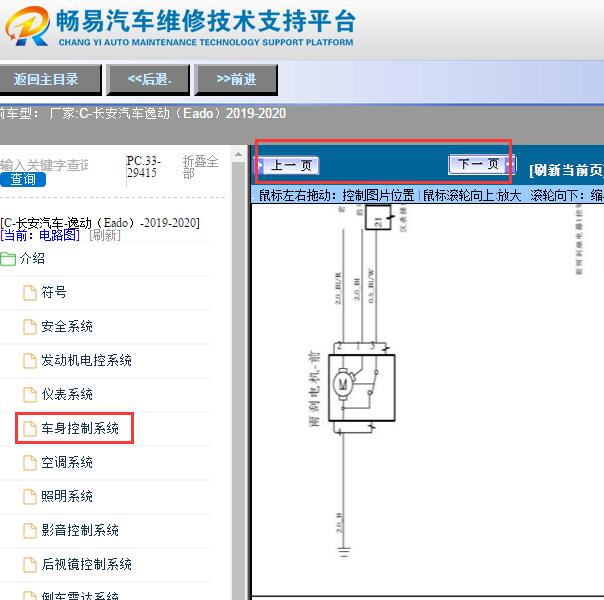604x600 pixels.
Task: Click the document icon beside 发动机电控系统
Action: (30, 360)
